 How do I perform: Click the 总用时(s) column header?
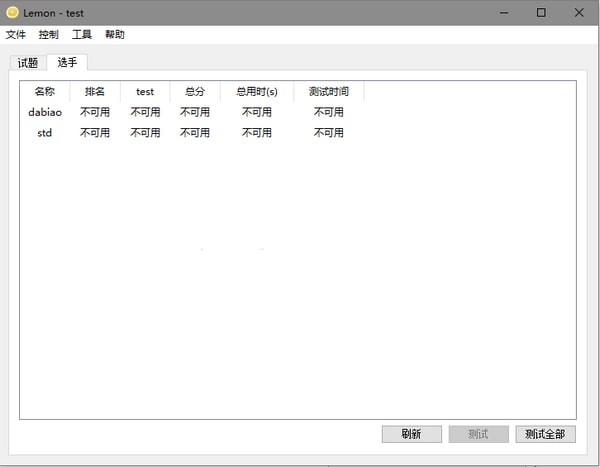[257, 91]
